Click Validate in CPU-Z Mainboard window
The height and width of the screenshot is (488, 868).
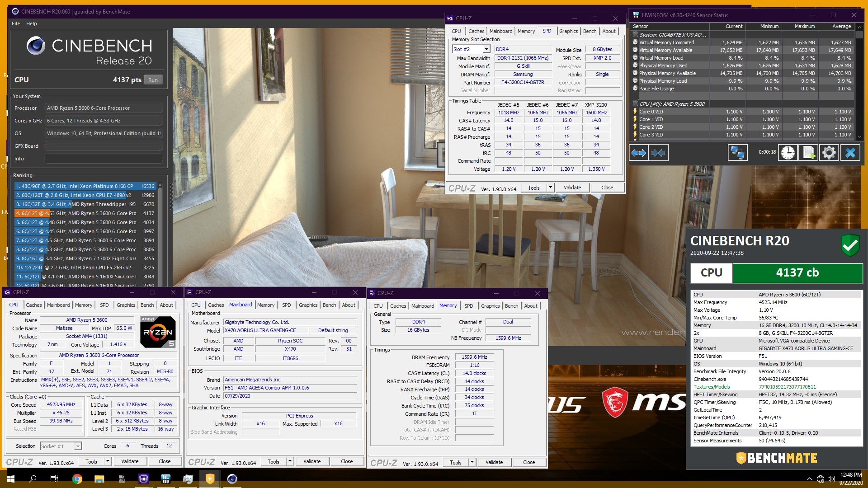click(x=312, y=461)
